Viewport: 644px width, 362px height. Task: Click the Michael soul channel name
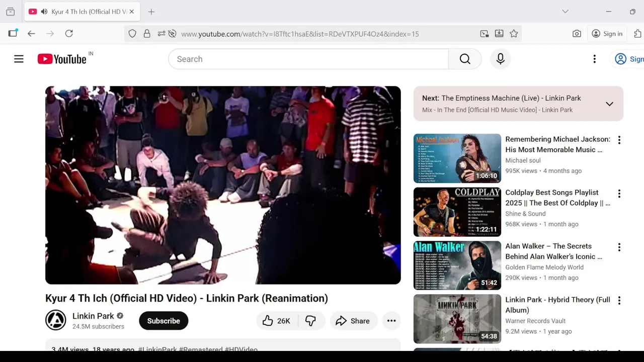point(523,160)
